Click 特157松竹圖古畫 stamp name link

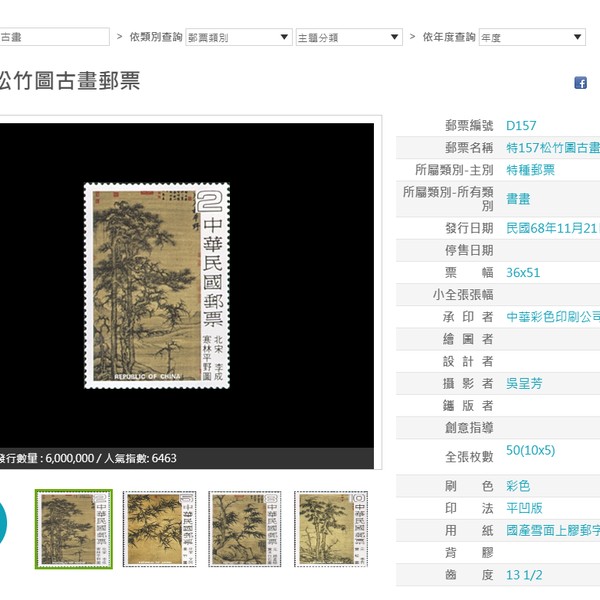pos(553,148)
